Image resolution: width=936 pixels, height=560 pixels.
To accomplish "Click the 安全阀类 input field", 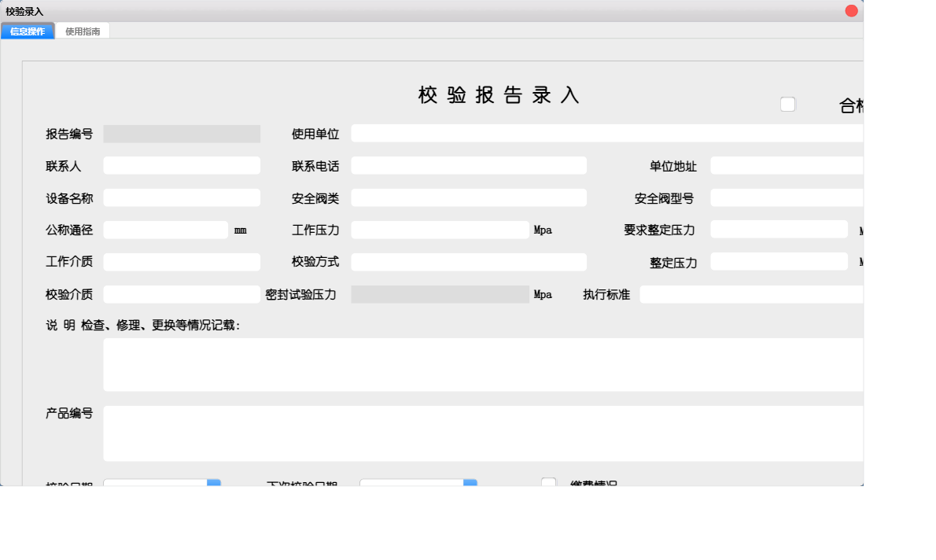I will 469,197.
